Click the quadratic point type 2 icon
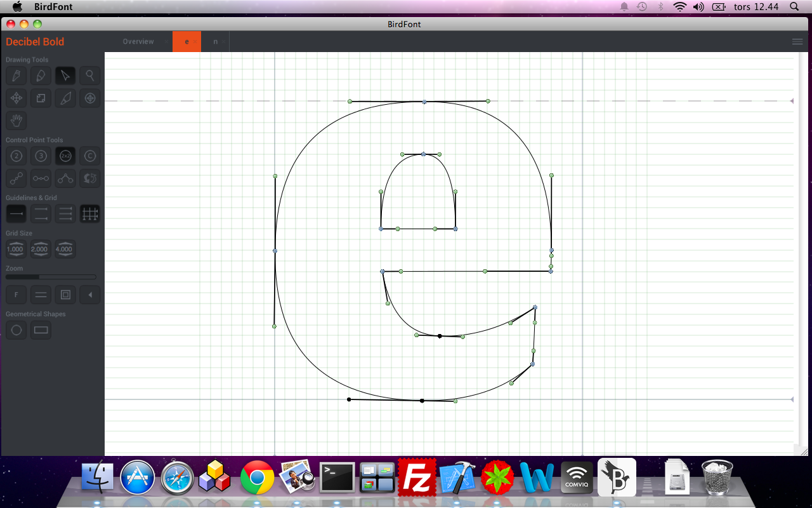812x508 pixels. tap(16, 156)
